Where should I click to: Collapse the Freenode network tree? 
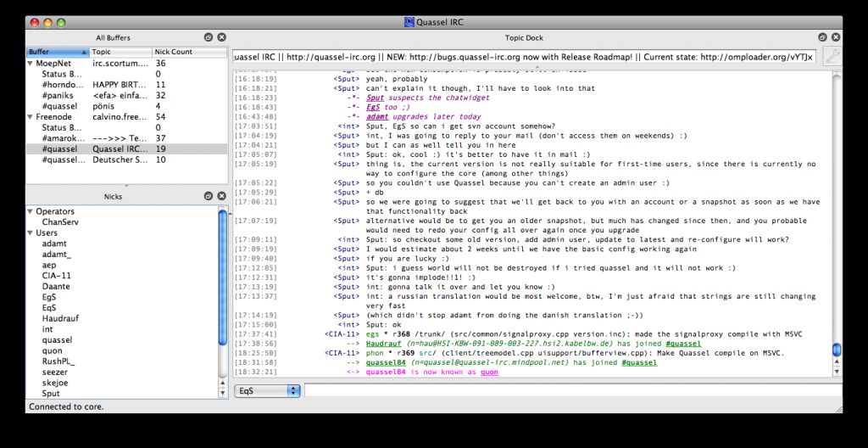point(31,117)
